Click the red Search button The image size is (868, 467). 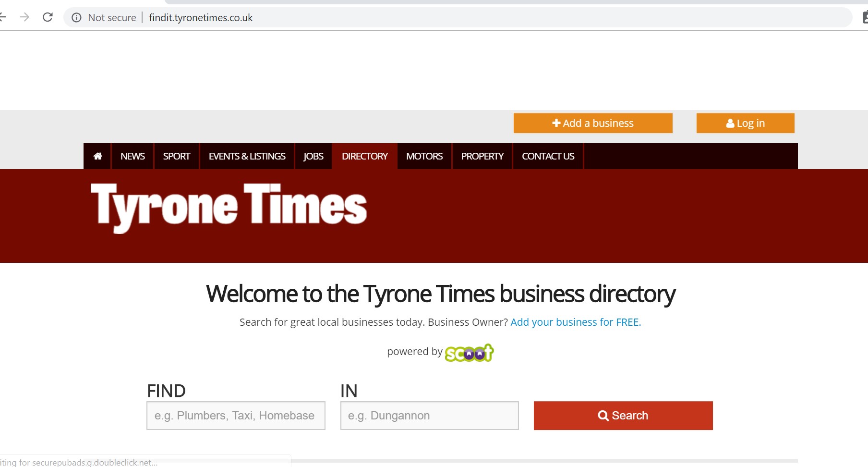[623, 416]
